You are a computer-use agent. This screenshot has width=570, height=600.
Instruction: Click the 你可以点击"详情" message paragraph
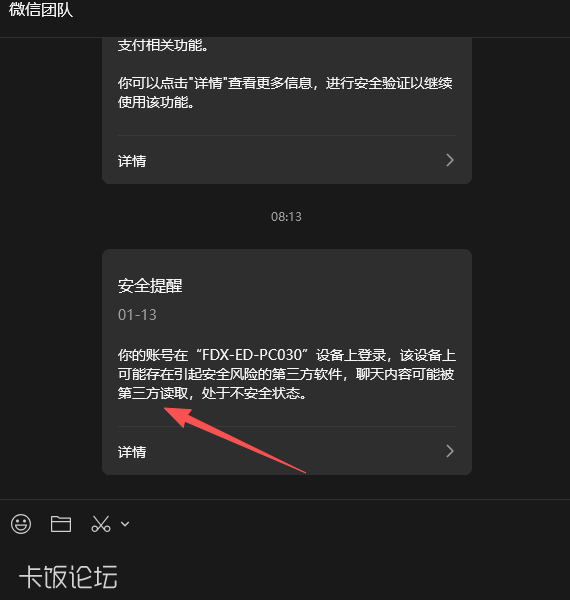(x=285, y=93)
